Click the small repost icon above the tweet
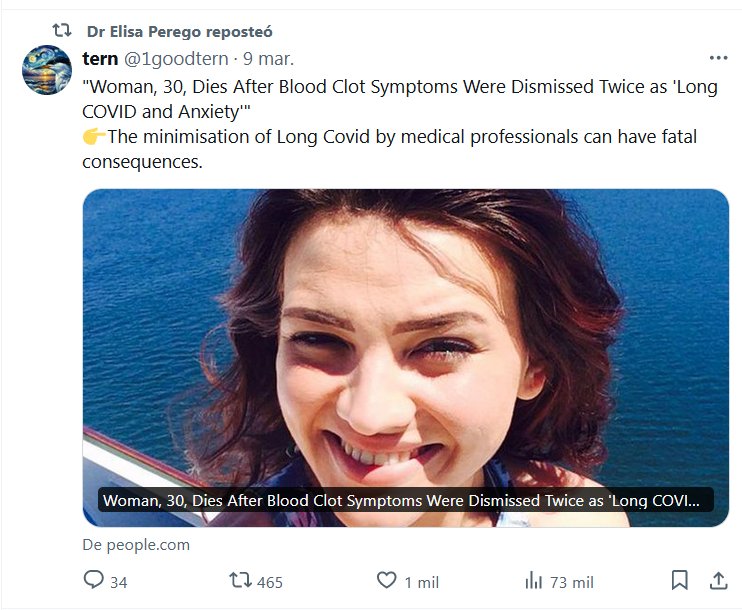Viewport: 742px width, 610px height. click(61, 31)
